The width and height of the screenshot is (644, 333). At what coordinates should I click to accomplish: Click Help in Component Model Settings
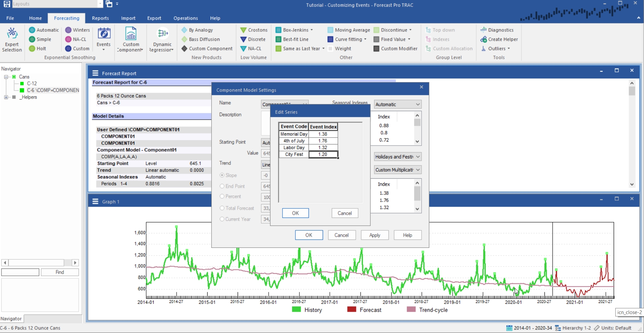(x=407, y=235)
